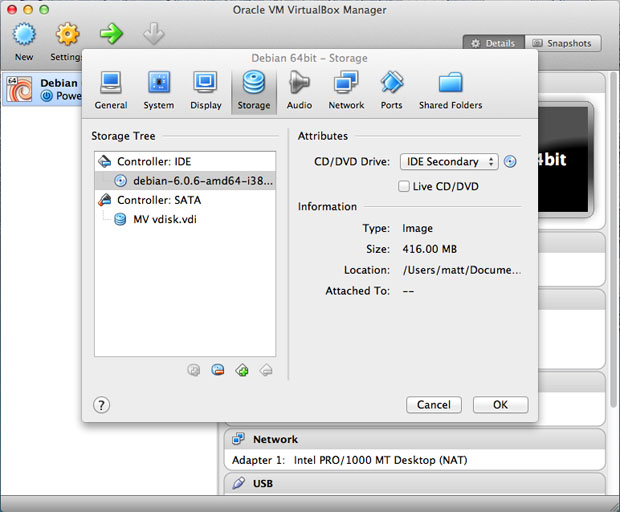The height and width of the screenshot is (512, 620).
Task: Open the help question mark button
Action: click(101, 405)
